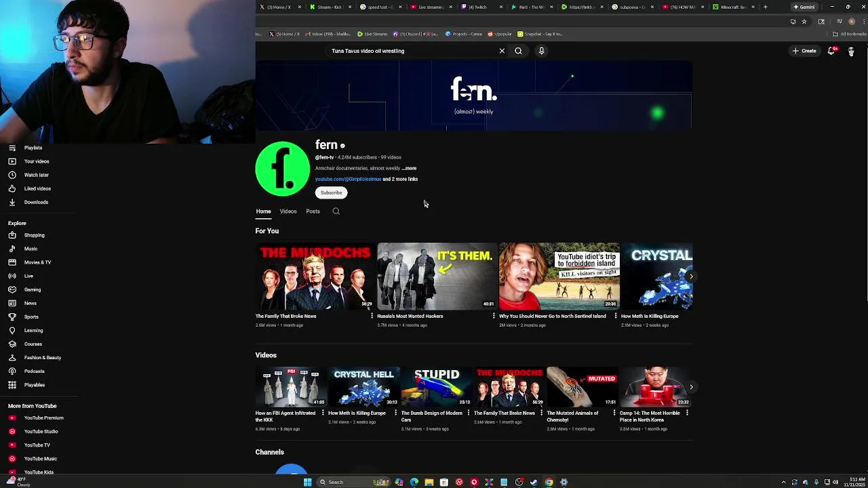Clear the YouTube search box text

[x=502, y=51]
